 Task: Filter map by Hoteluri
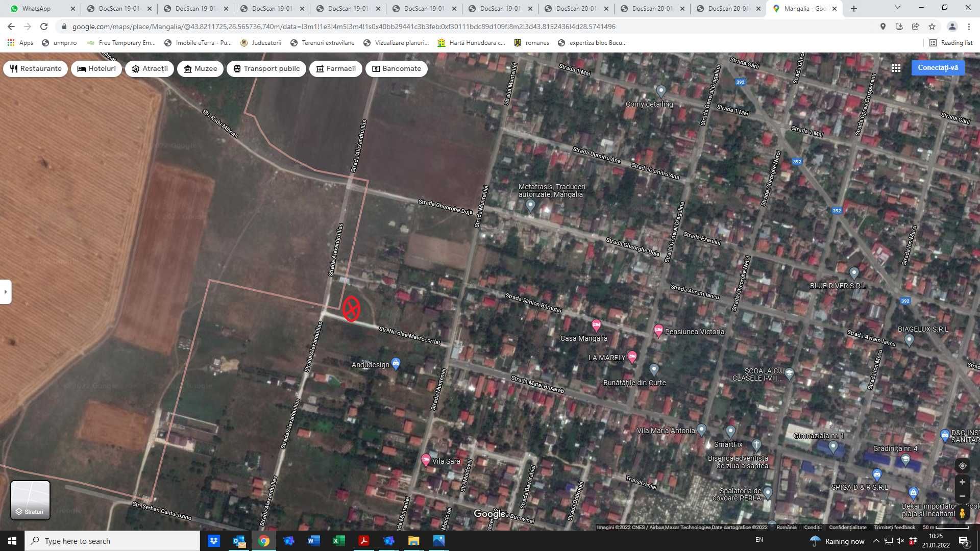pos(96,68)
